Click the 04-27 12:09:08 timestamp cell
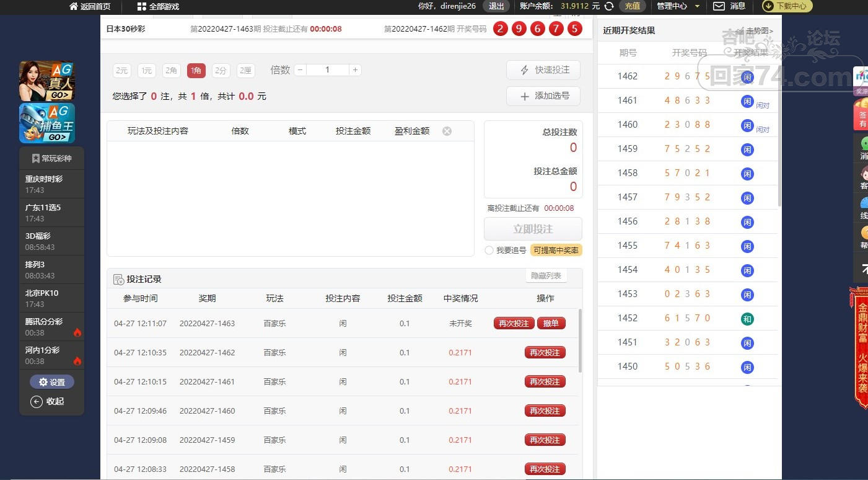 point(140,440)
